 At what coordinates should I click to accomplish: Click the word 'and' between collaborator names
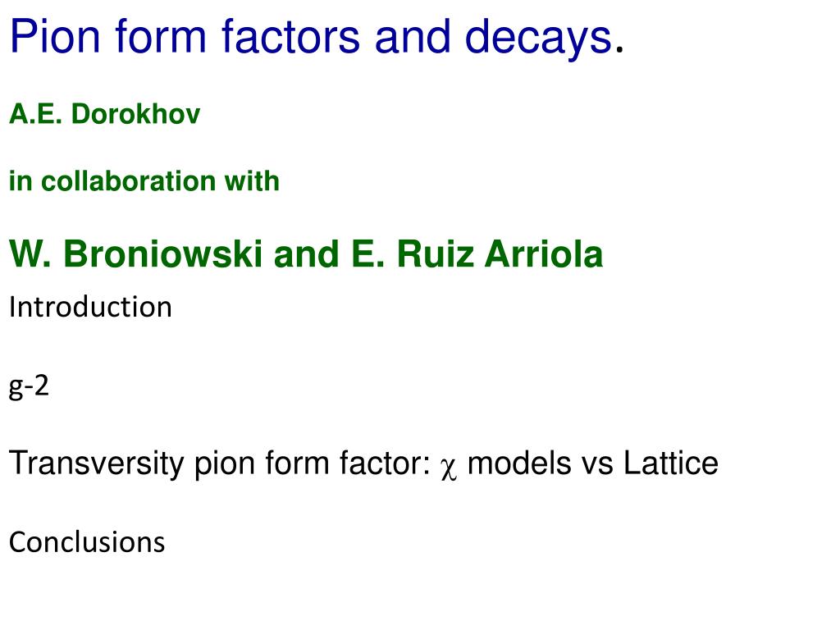coord(307,254)
